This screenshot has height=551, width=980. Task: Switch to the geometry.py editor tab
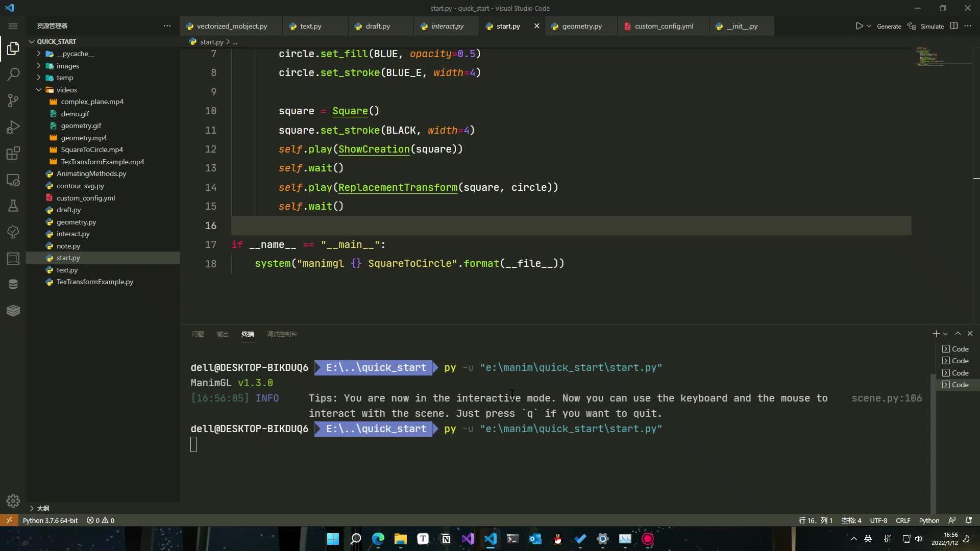click(x=581, y=26)
